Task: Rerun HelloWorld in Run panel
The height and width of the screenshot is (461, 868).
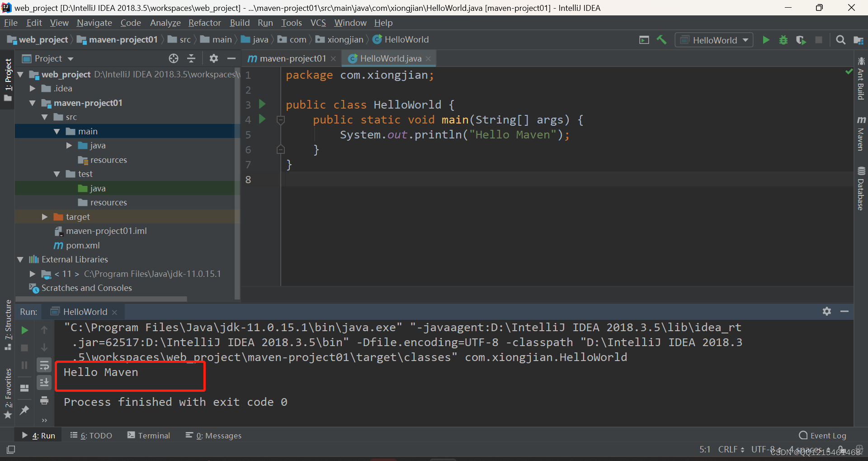Action: (x=25, y=330)
